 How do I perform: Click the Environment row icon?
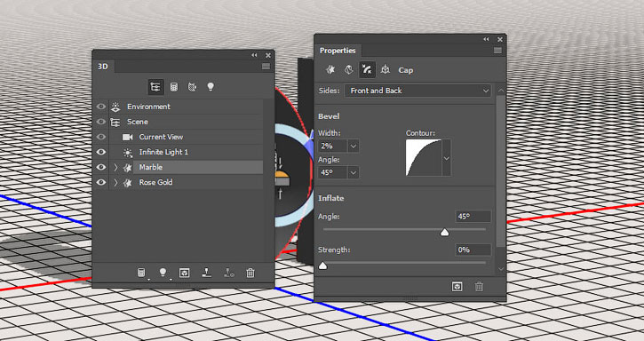(x=115, y=107)
